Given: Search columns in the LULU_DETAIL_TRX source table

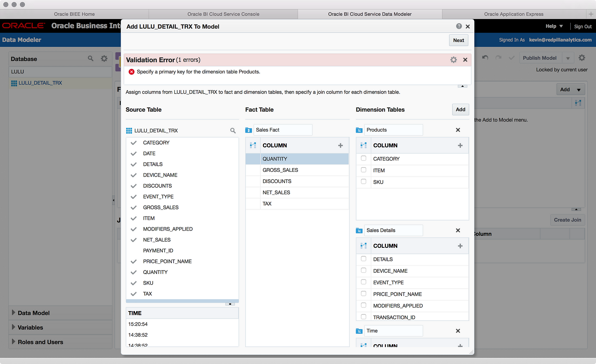Looking at the screenshot, I should 233,130.
